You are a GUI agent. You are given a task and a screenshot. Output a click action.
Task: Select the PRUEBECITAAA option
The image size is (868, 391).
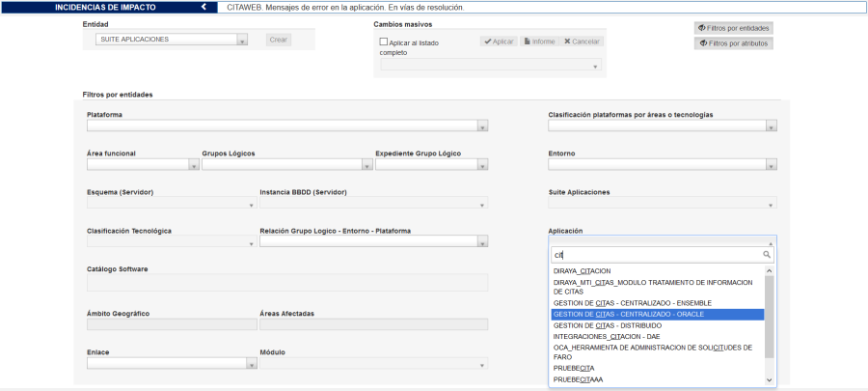click(x=658, y=379)
